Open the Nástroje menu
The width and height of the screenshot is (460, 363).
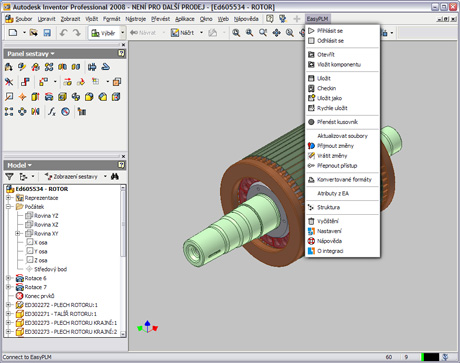point(136,19)
